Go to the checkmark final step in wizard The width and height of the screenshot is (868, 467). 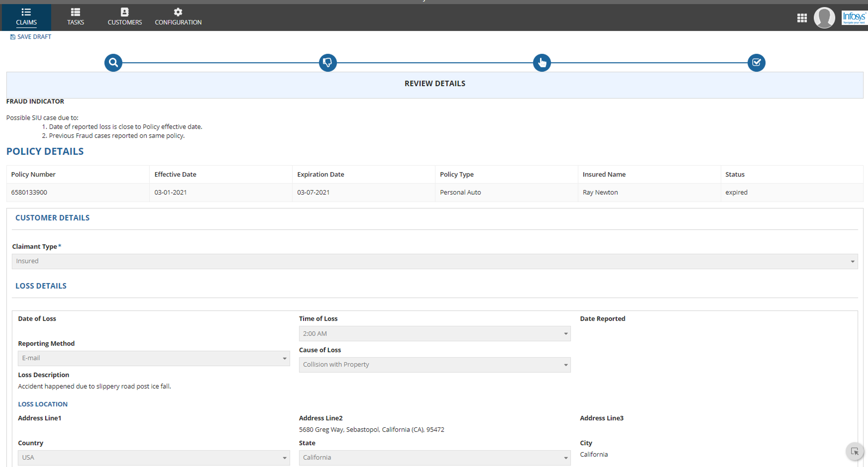click(756, 63)
